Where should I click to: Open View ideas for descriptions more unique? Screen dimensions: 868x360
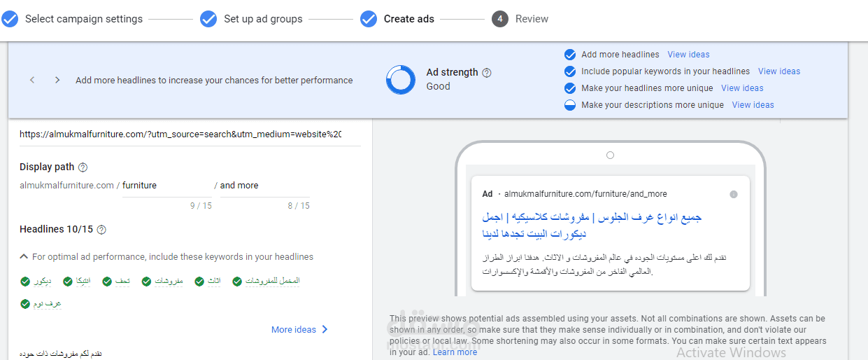coord(753,105)
